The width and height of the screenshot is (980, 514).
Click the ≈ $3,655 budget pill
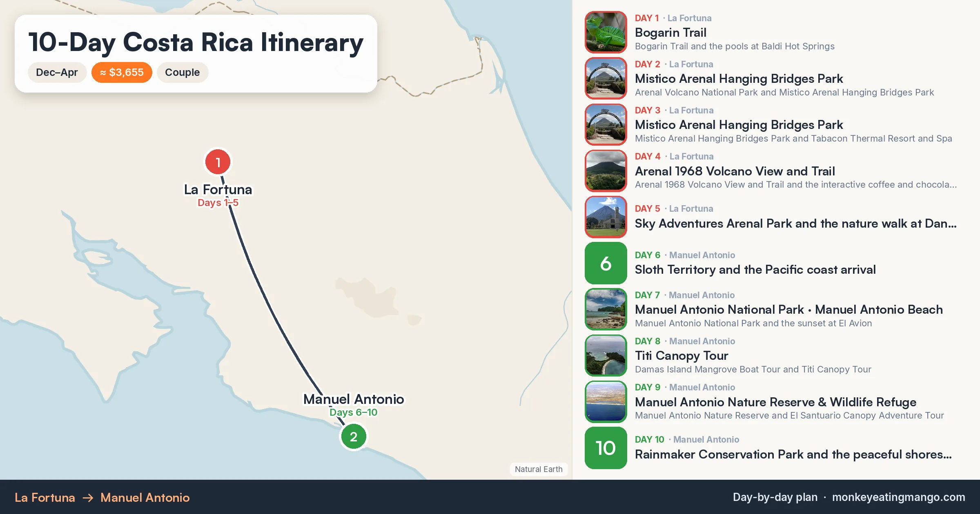tap(122, 72)
